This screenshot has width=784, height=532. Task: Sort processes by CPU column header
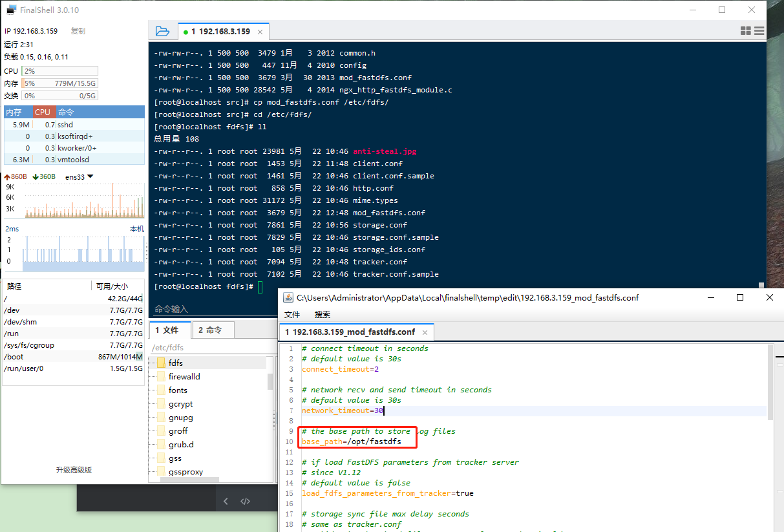point(43,112)
